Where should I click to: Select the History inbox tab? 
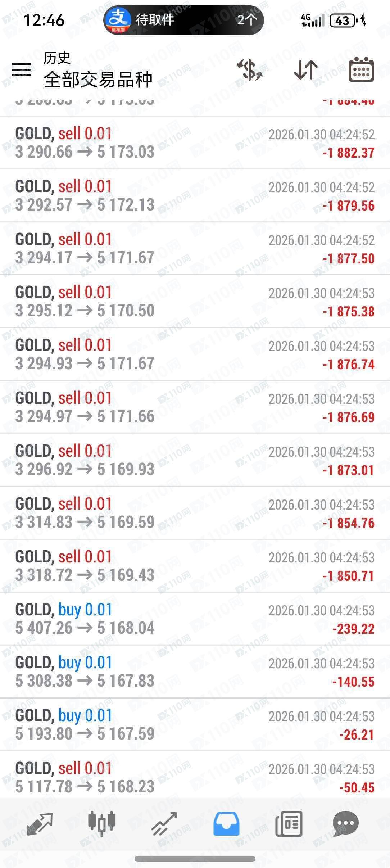click(x=226, y=824)
